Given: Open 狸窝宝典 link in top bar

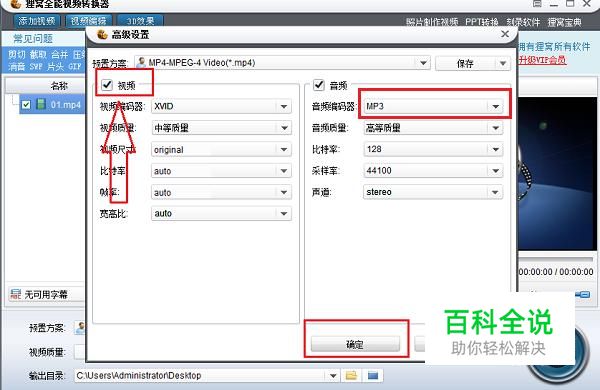Looking at the screenshot, I should click(564, 22).
